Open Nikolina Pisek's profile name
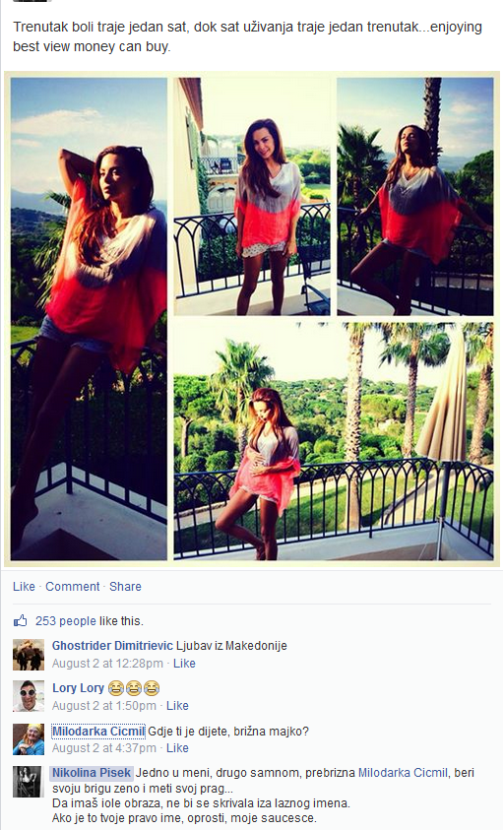 [x=92, y=773]
